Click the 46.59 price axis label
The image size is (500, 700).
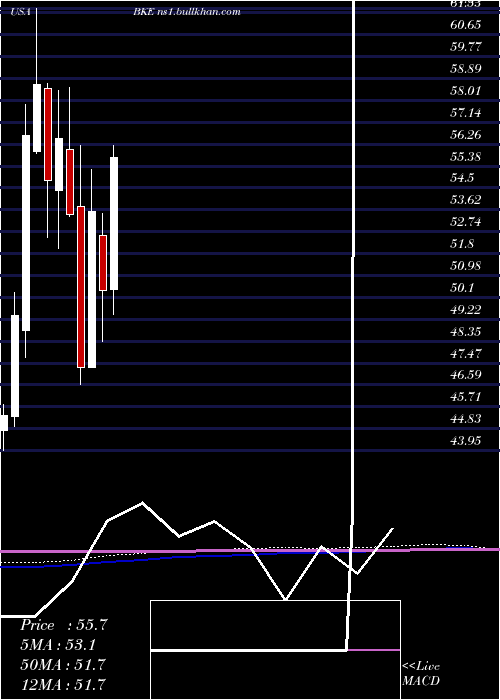[466, 374]
